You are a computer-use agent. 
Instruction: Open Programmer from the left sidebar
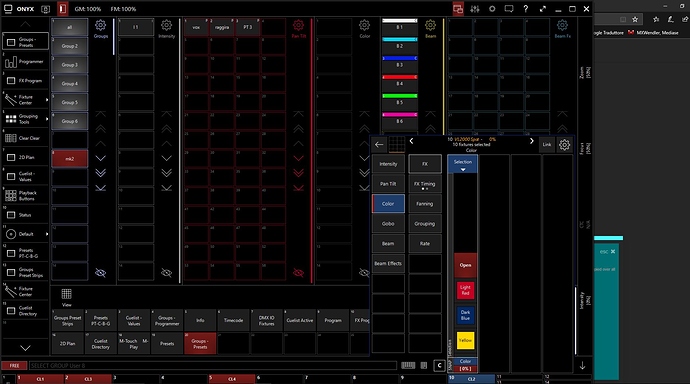[x=26, y=62]
